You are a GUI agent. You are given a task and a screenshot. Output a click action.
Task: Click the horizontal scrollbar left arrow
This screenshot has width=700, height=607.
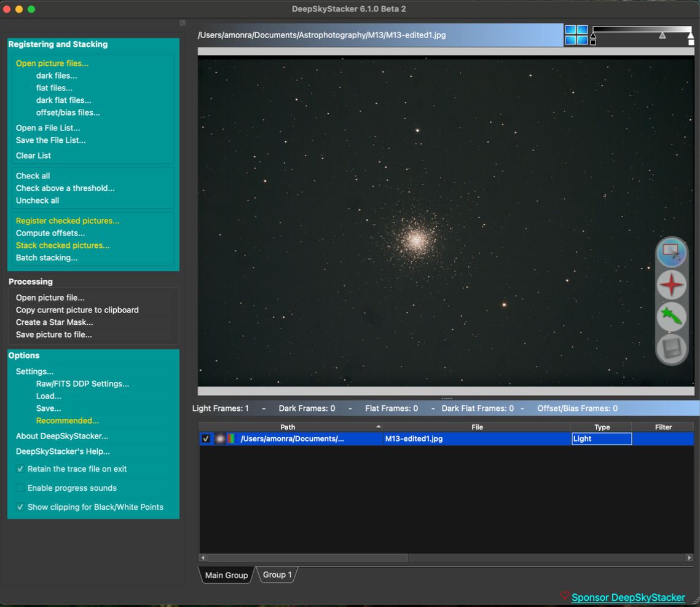[203, 557]
